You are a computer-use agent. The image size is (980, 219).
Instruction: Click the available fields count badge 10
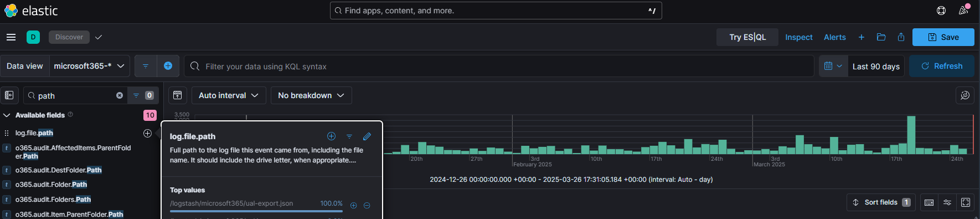[x=150, y=115]
